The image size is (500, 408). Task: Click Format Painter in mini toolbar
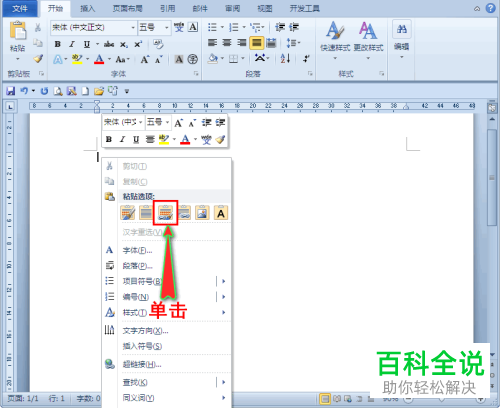(220, 139)
